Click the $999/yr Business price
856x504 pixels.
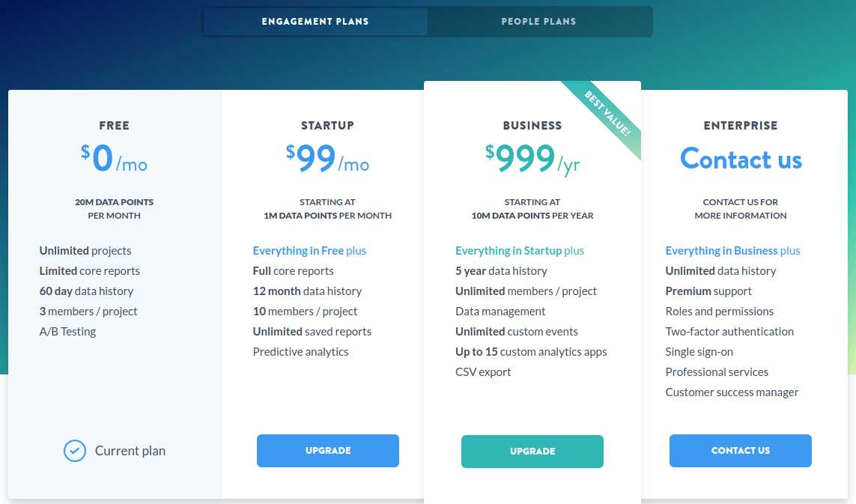pos(532,159)
